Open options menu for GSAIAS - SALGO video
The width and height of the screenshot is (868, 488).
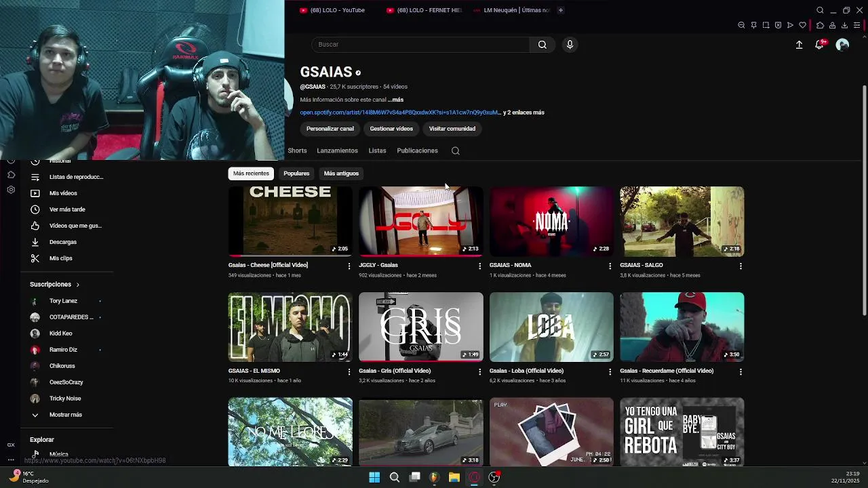coord(741,266)
